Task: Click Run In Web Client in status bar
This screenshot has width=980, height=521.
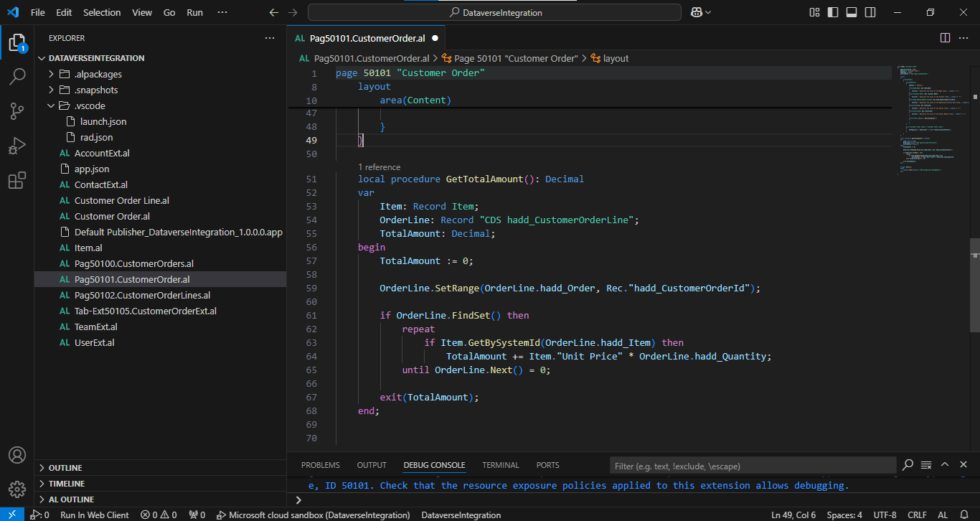Action: (95, 515)
